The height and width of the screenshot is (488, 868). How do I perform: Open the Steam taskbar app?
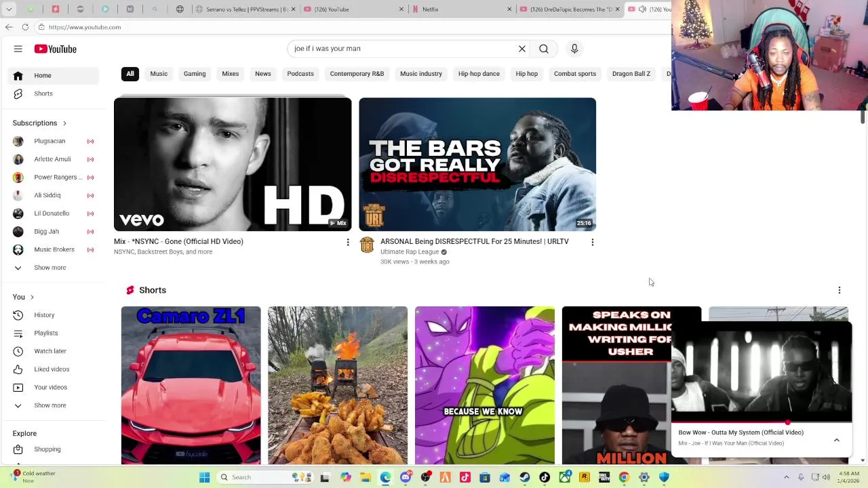tap(525, 477)
